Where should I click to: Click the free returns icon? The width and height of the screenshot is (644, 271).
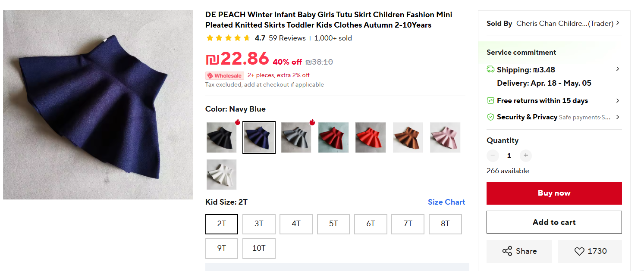(490, 100)
